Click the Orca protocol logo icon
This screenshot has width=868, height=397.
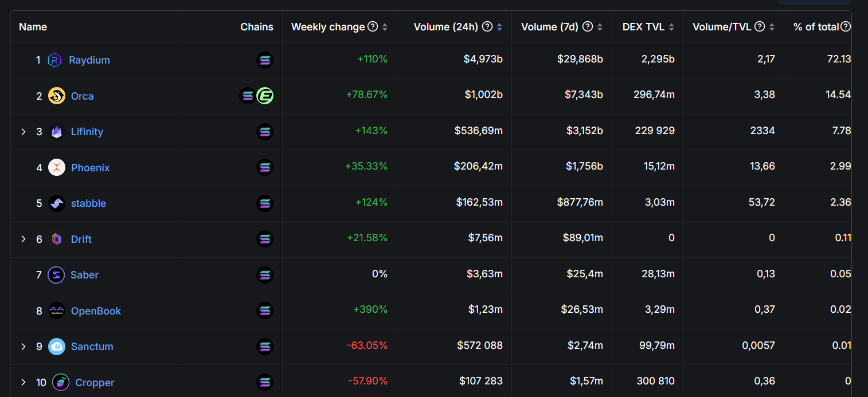pos(57,96)
